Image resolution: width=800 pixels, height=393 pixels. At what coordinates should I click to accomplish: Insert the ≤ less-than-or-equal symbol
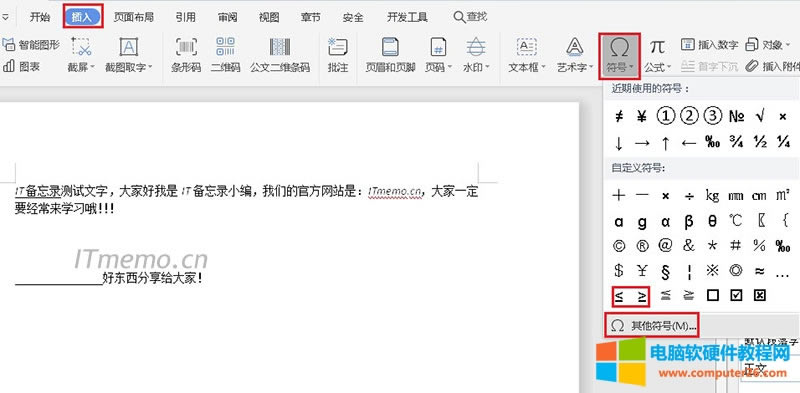(x=618, y=296)
